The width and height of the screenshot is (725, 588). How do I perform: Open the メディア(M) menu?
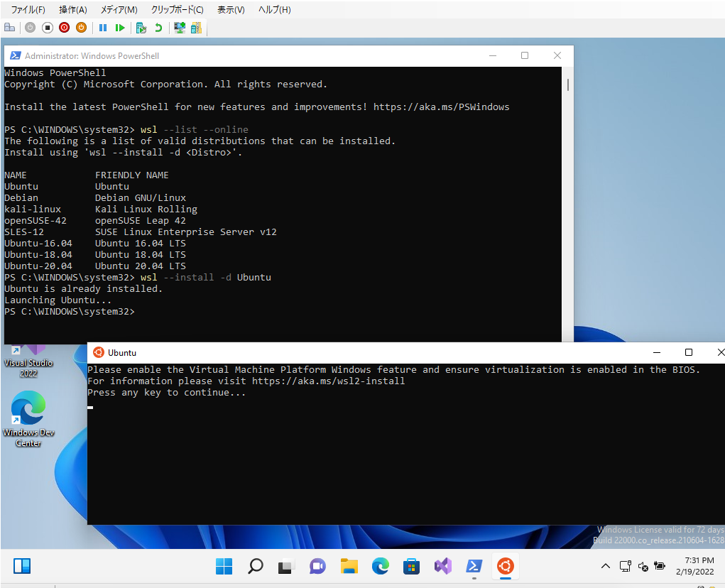[119, 9]
